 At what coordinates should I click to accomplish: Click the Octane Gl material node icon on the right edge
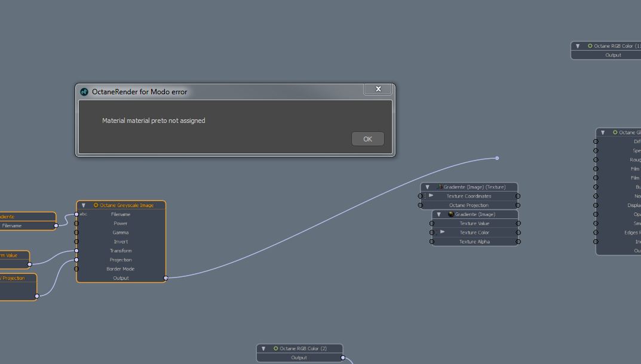coord(615,132)
